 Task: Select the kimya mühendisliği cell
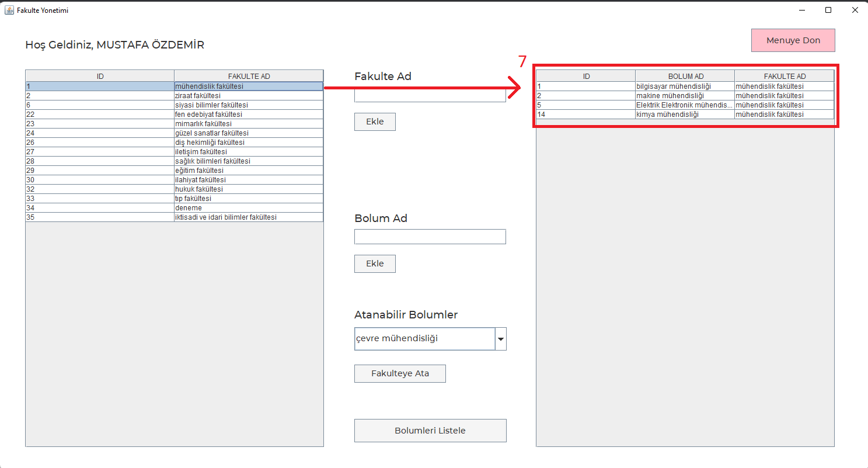pos(685,114)
